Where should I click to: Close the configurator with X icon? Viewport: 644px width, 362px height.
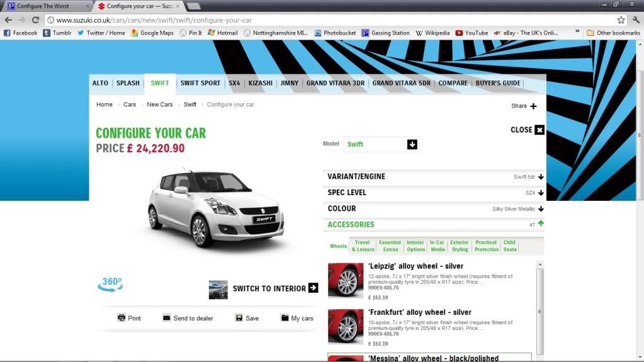click(539, 130)
